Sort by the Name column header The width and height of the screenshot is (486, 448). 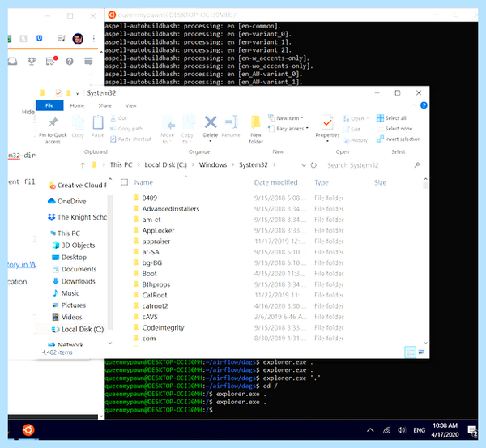tap(143, 182)
